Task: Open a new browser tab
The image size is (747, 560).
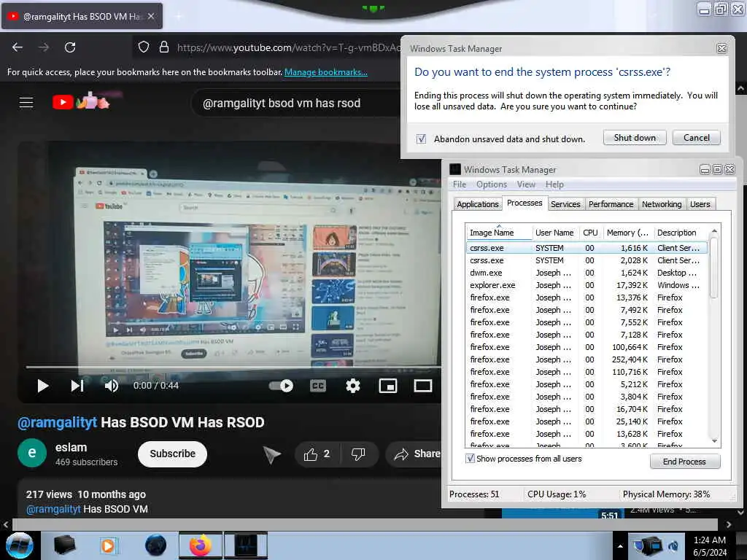Action: pos(179,16)
